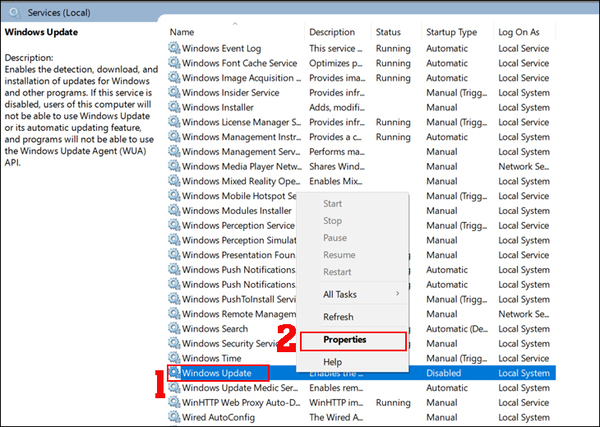Click gear icon of Windows Security Servi row
This screenshot has height=427, width=600.
coord(174,343)
